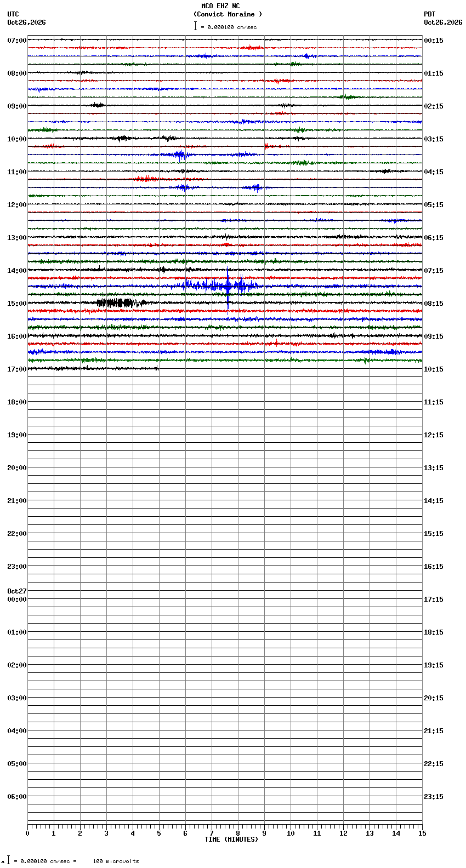Click the '10:00' UTC time label

pyautogui.click(x=17, y=139)
